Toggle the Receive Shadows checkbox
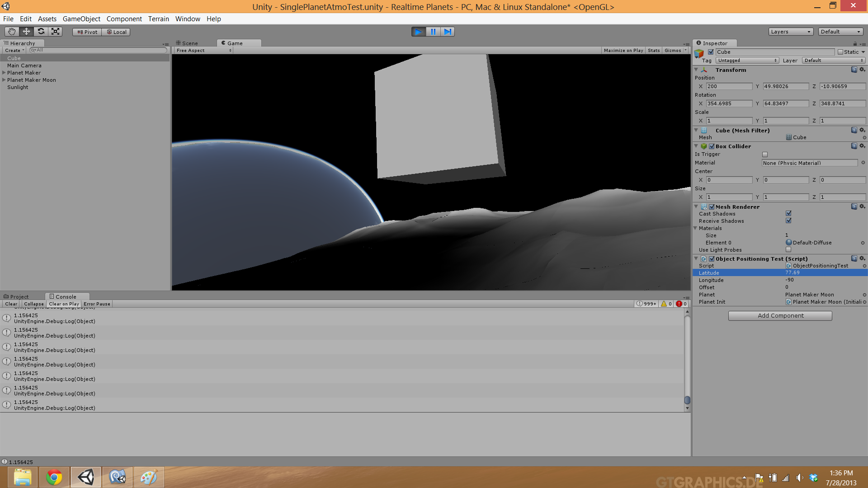Screen dimensions: 868x488 pos(788,221)
